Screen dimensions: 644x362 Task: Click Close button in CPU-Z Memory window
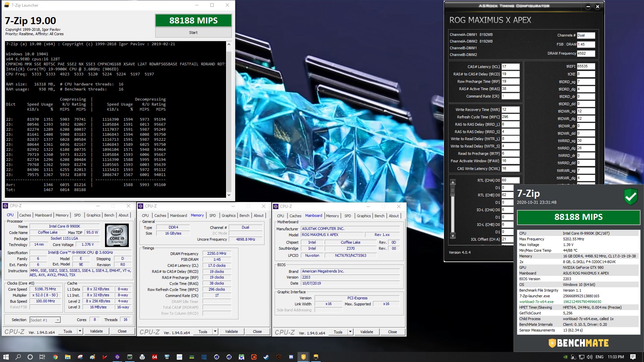pos(257,331)
